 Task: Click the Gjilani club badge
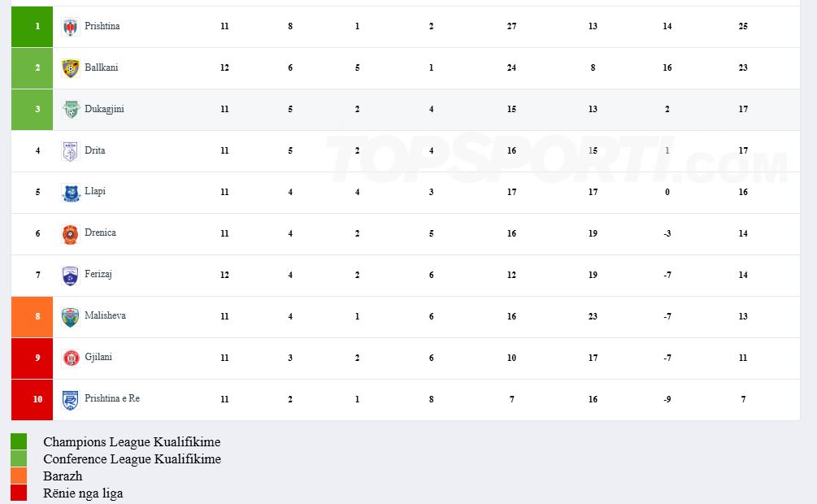pos(71,358)
